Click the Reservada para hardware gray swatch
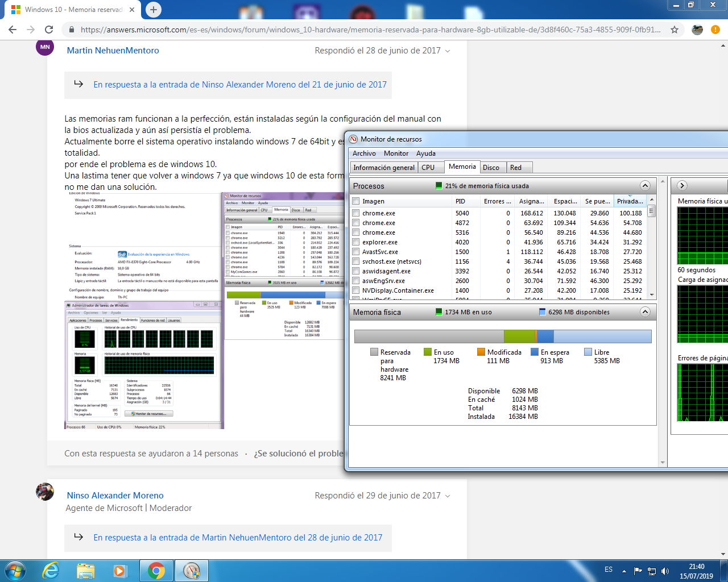Viewport: 728px width, 582px height. click(x=374, y=352)
